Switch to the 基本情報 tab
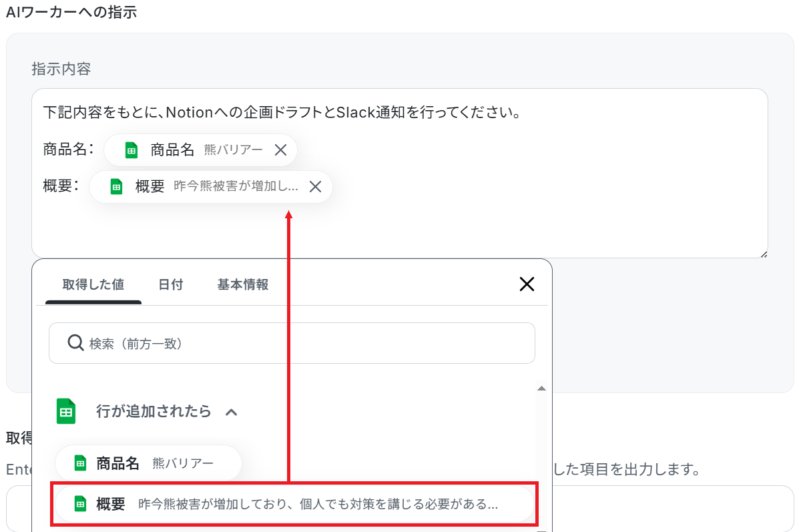Screen dimensions: 799x532 243,284
